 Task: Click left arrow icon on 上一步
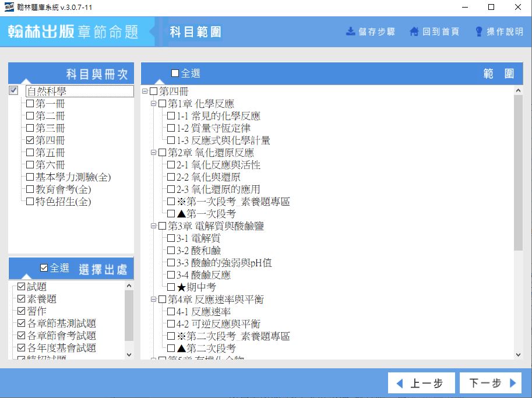(x=400, y=383)
